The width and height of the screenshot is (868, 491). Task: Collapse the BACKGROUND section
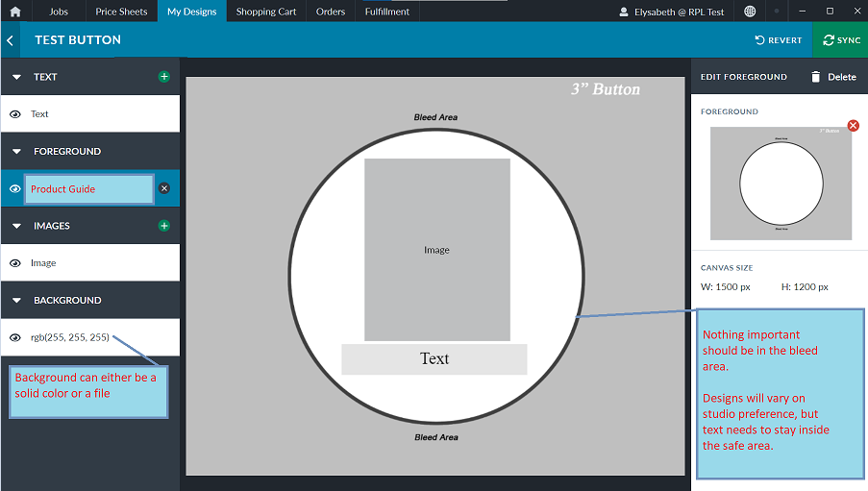pyautogui.click(x=17, y=301)
